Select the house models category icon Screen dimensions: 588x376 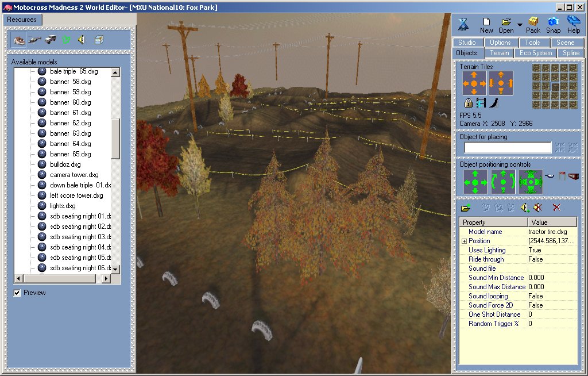point(18,40)
